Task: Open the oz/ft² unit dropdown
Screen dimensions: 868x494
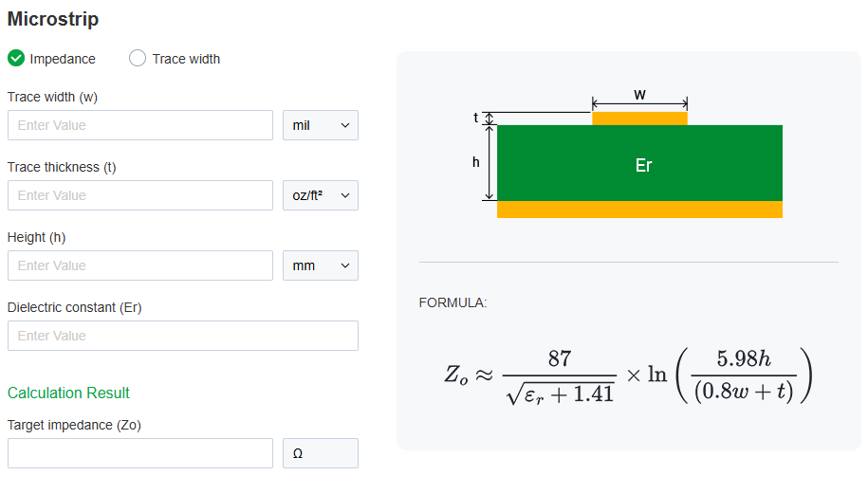Action: click(321, 195)
